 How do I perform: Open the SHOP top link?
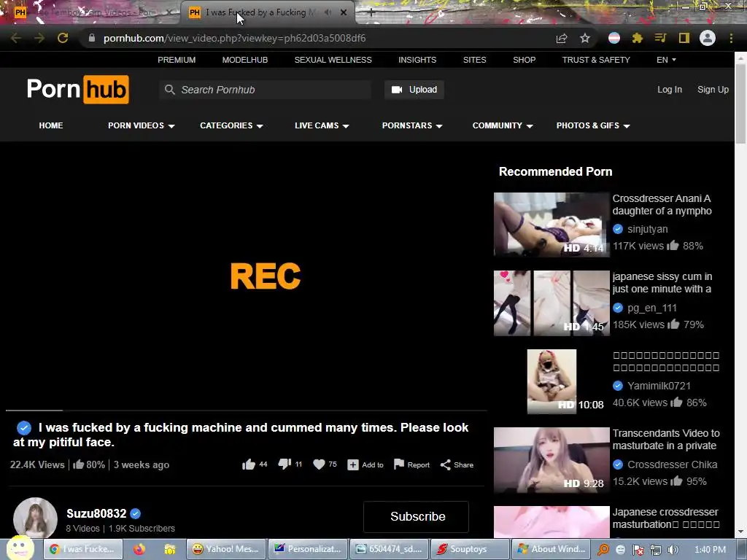tap(524, 60)
